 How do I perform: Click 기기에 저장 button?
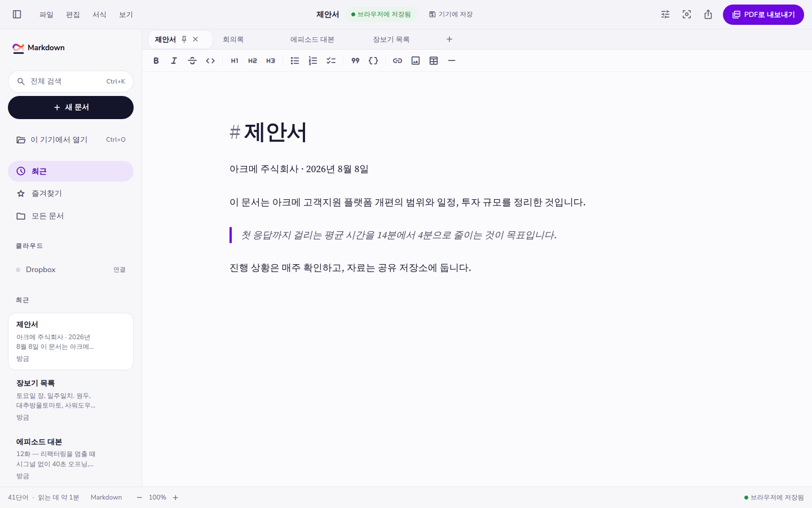tap(451, 15)
